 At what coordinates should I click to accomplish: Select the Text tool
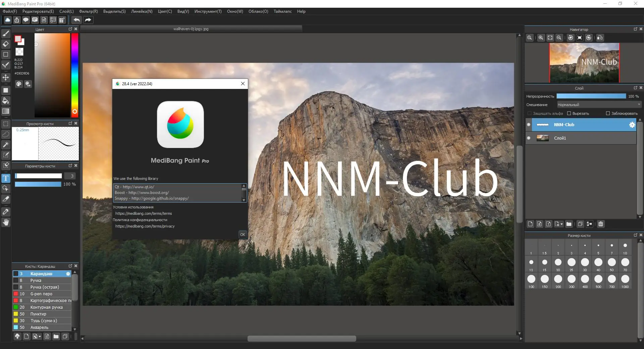click(6, 178)
